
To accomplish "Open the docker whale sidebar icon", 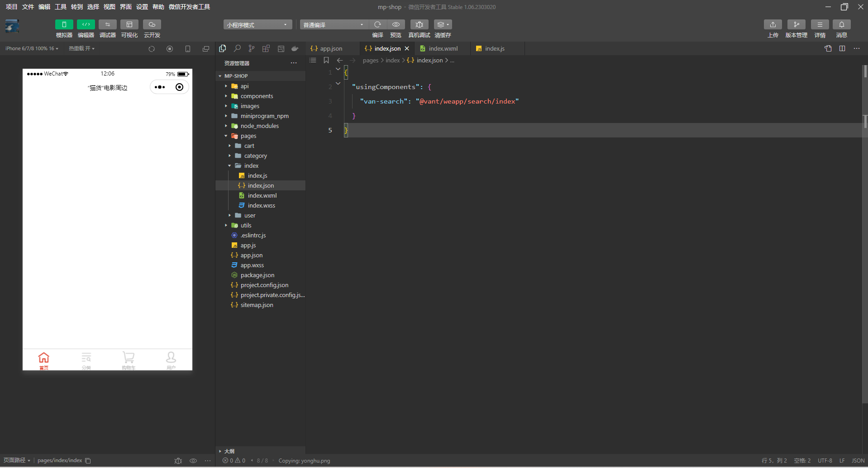I will coord(295,48).
